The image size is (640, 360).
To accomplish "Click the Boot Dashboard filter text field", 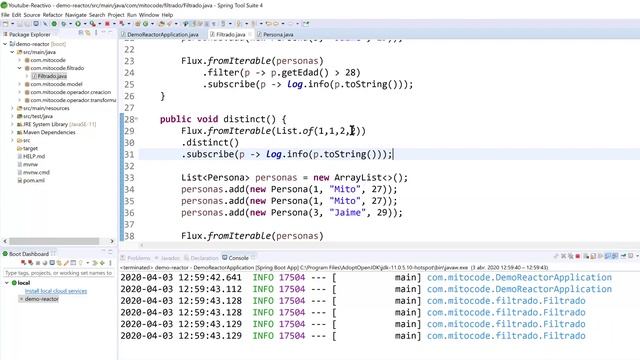I will [x=58, y=273].
